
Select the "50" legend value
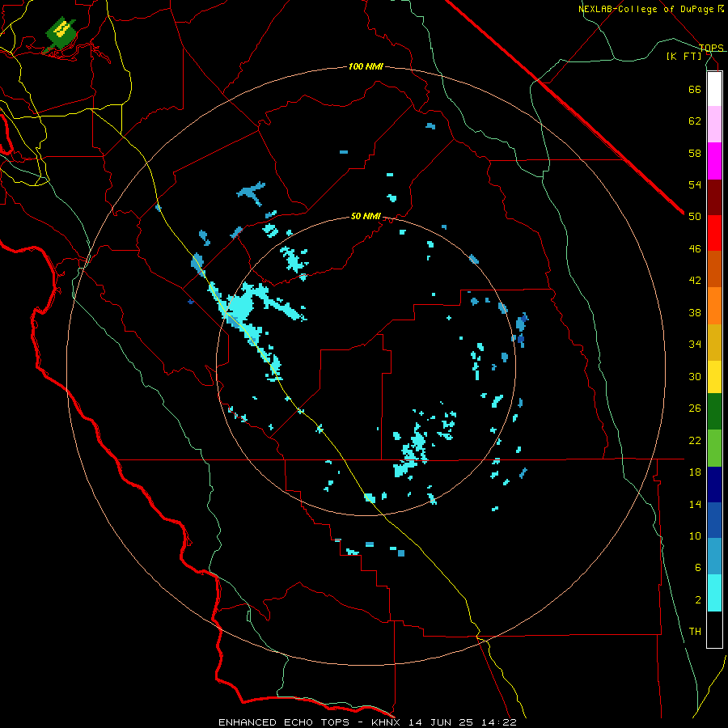695,217
